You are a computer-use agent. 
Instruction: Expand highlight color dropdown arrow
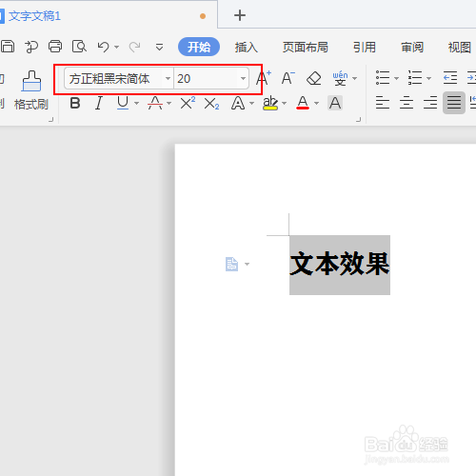pyautogui.click(x=285, y=104)
